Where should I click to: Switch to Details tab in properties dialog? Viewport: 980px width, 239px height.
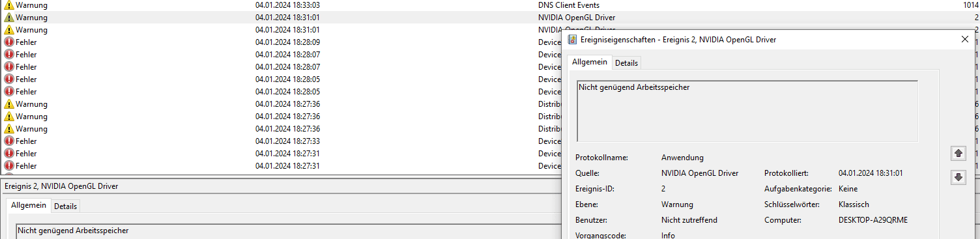click(626, 63)
